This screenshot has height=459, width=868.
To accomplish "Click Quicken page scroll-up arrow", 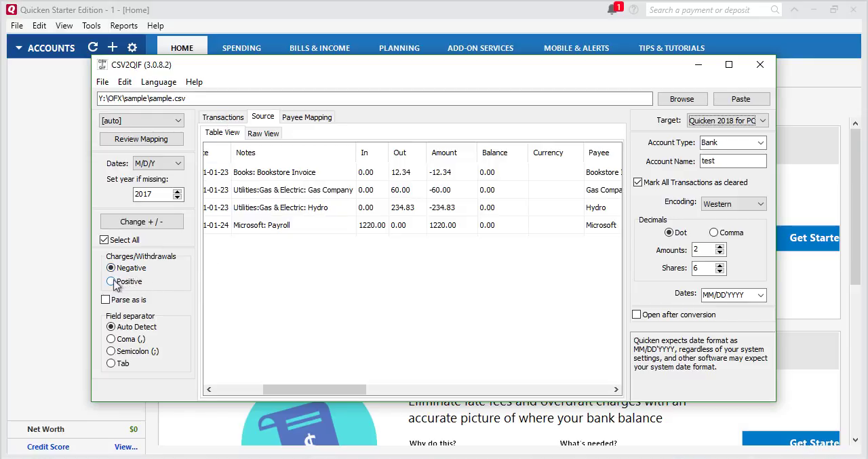I will (x=855, y=125).
